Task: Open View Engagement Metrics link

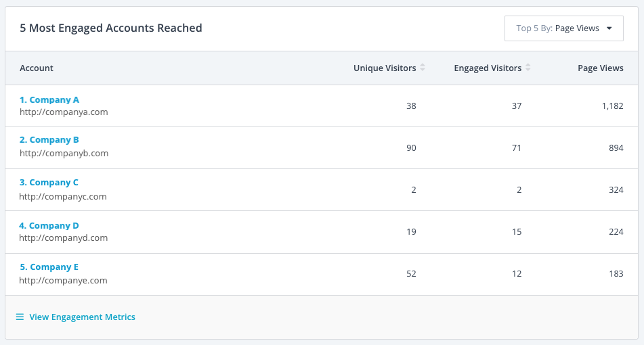Action: pyautogui.click(x=82, y=317)
